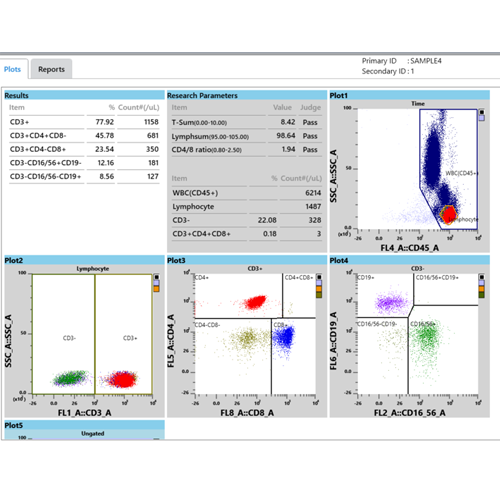Select the CD3- gate region in Plot2
Viewport: 500px width, 500px height.
click(x=63, y=334)
